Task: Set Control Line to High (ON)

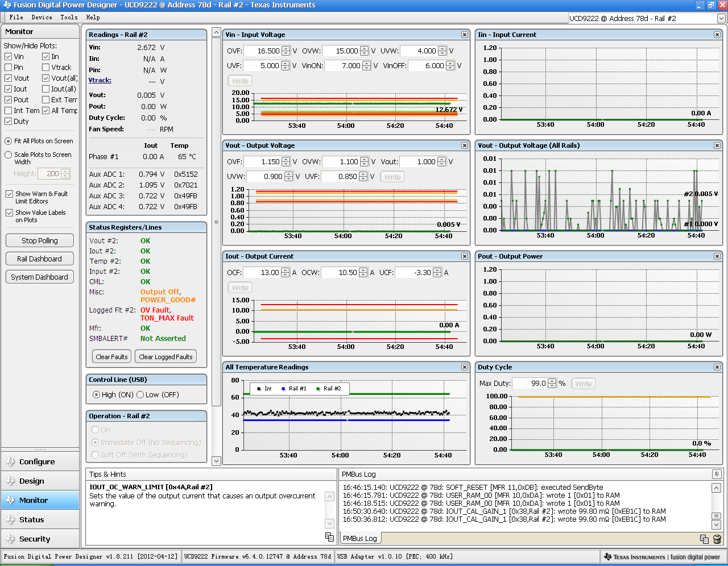Action: [96, 395]
